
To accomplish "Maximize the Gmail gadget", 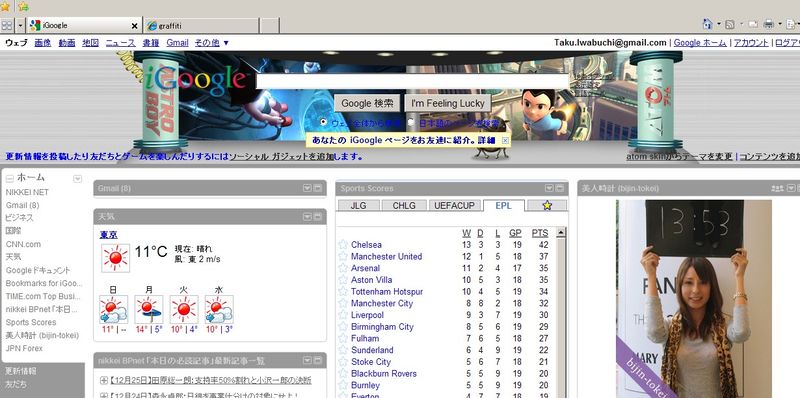I will coord(317,188).
